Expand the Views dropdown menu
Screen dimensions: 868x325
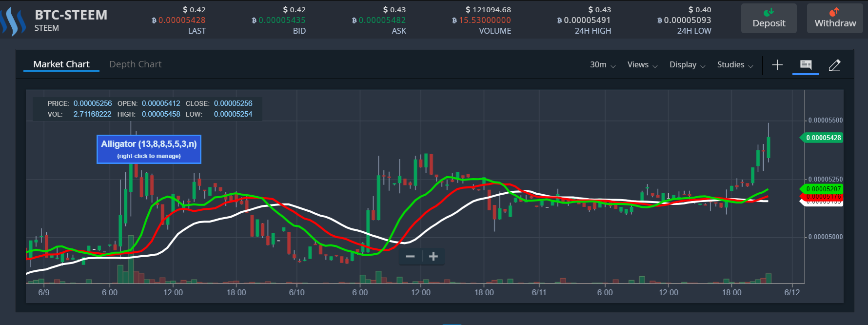642,64
